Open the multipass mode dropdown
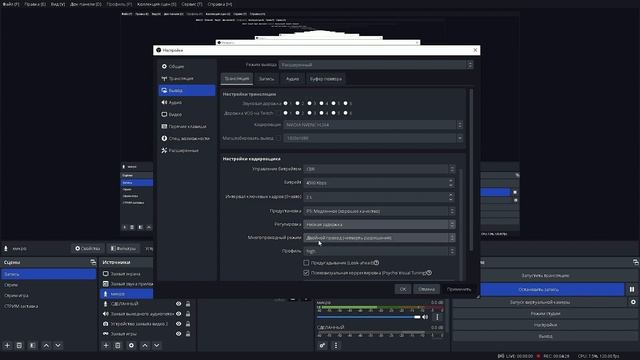 (379, 238)
